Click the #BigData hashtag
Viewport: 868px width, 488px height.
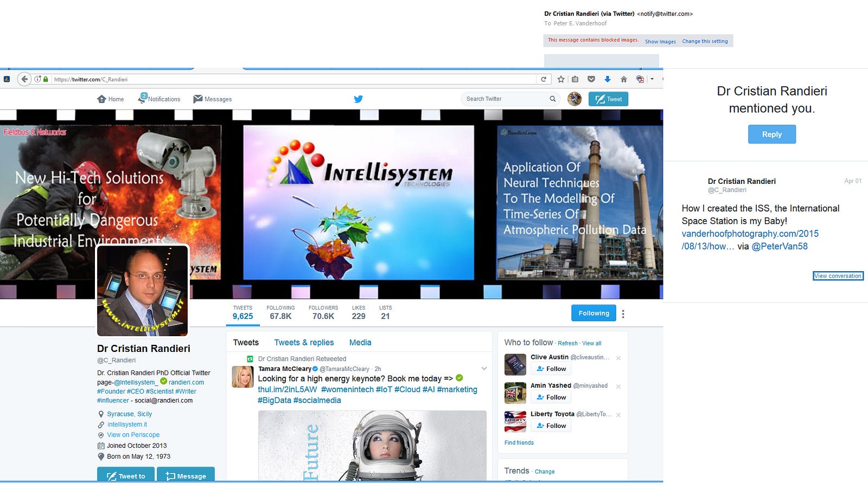click(x=274, y=400)
